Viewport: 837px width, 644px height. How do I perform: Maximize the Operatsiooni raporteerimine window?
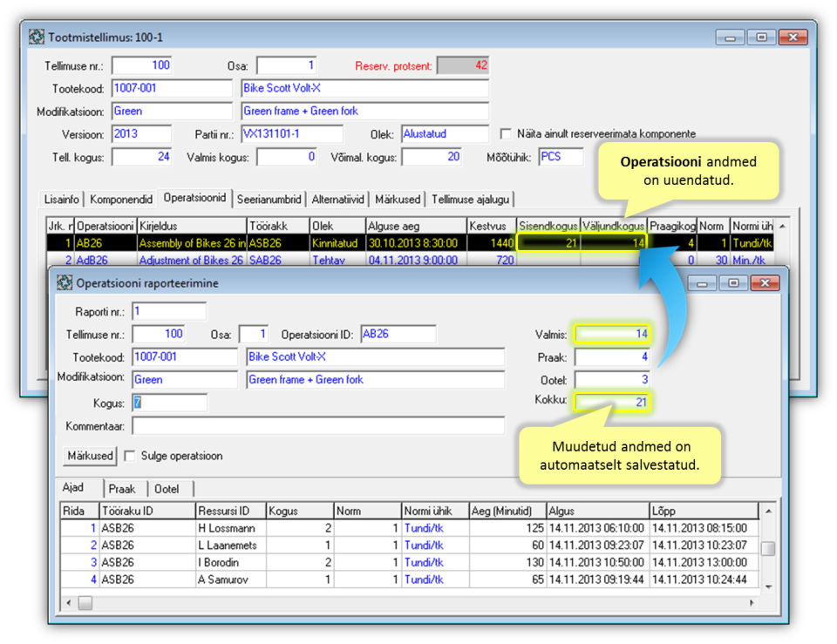(x=734, y=283)
